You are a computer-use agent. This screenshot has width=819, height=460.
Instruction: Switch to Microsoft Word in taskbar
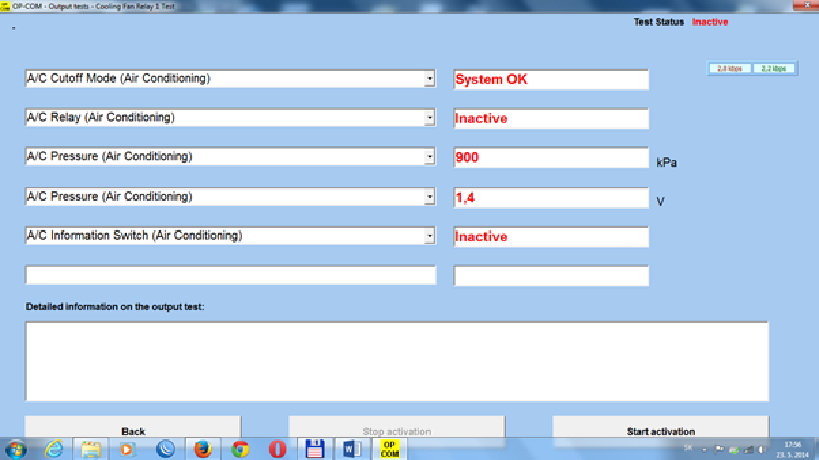click(x=350, y=449)
